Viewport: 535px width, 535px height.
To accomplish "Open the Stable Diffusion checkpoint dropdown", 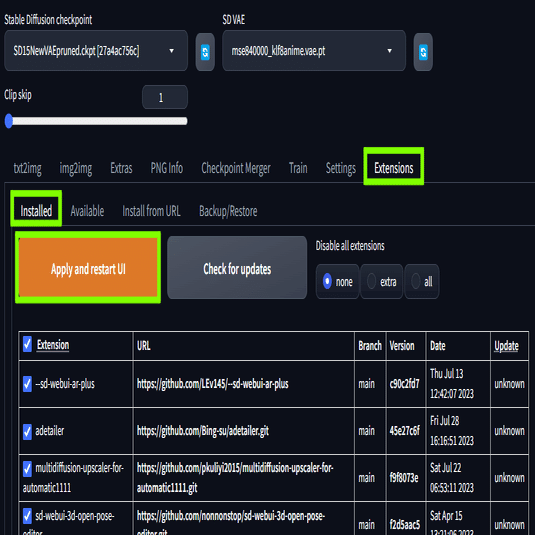I will tap(96, 51).
